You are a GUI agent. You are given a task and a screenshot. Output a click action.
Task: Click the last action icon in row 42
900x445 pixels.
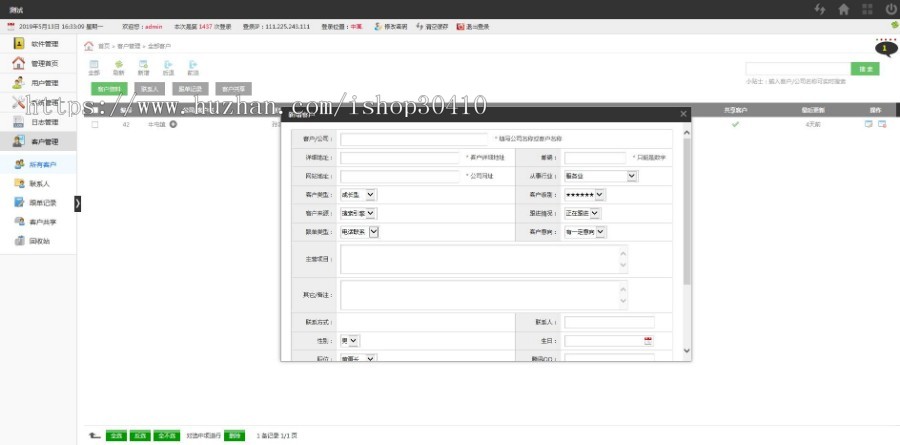point(882,124)
